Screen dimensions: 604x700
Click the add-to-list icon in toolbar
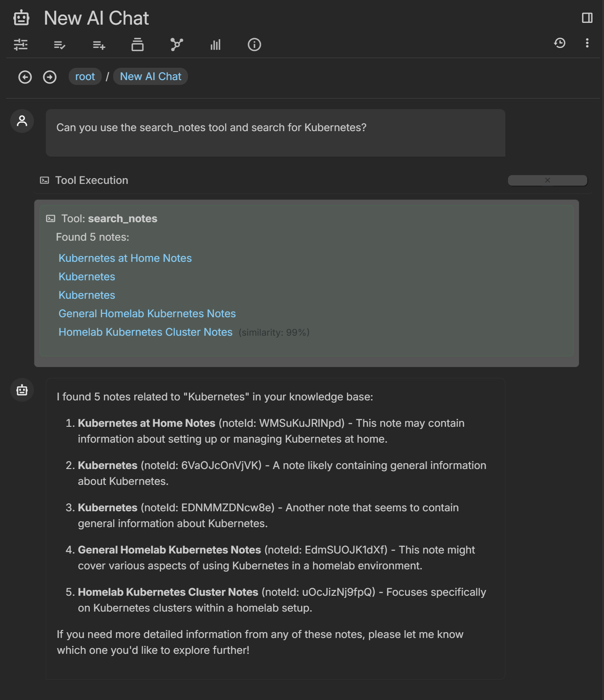coord(98,44)
